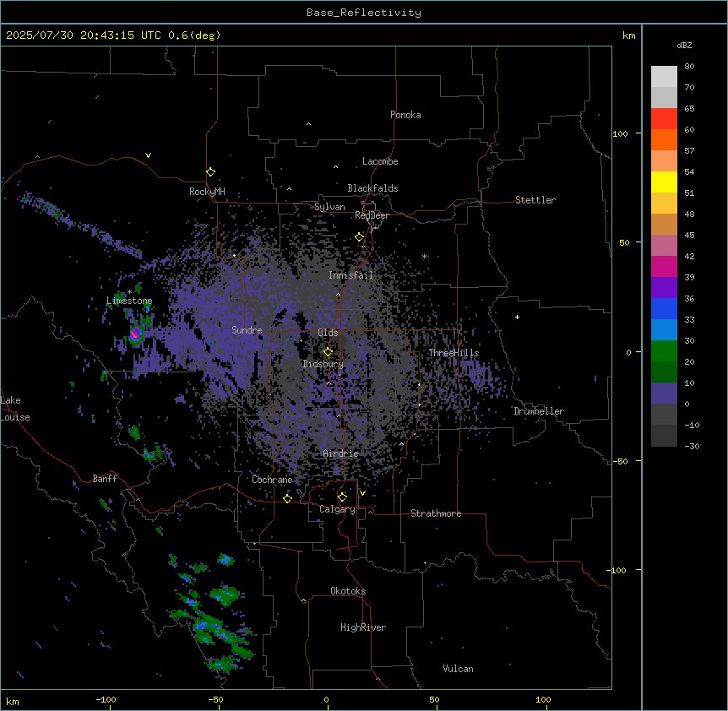Click the RedDeer city label
The image size is (728, 711).
click(372, 215)
